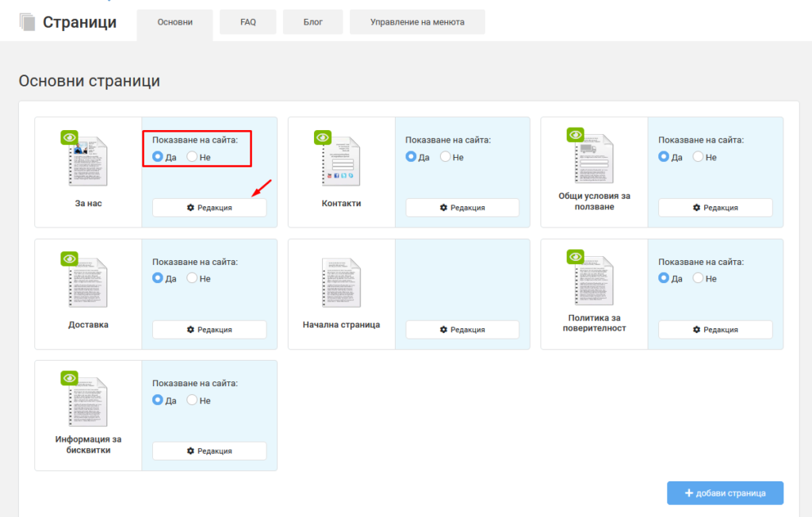Click the Страници header pages icon
The image size is (812, 517).
(x=28, y=22)
